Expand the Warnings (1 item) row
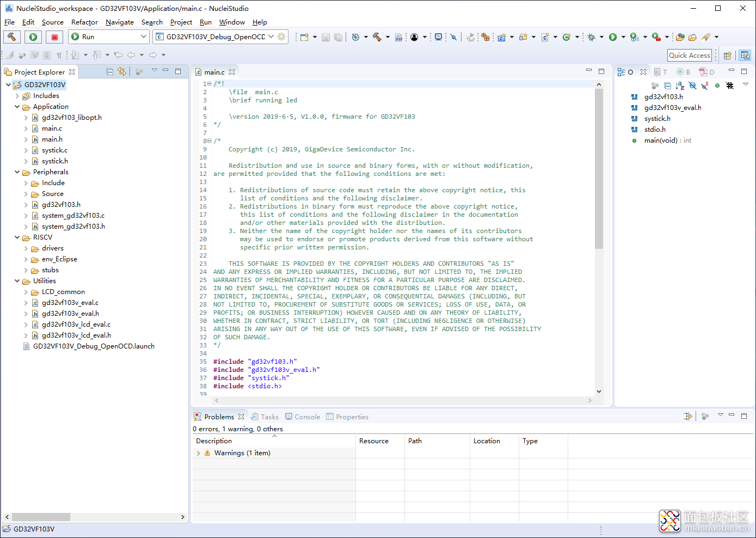756x538 pixels. tap(198, 453)
